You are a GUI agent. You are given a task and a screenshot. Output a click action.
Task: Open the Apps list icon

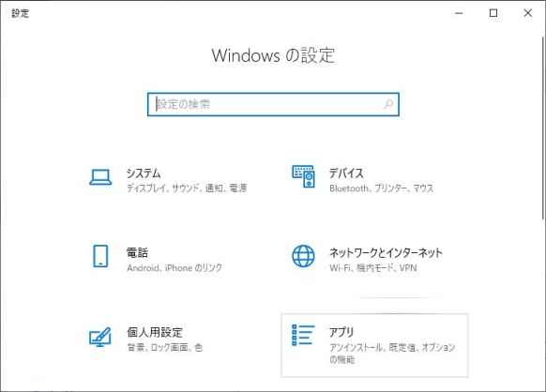tap(303, 335)
